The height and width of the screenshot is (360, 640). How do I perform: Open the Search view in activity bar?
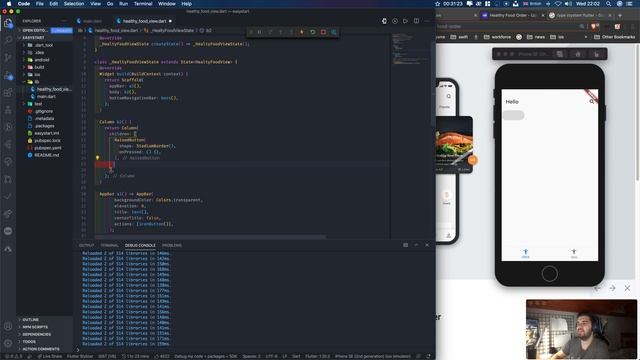pyautogui.click(x=8, y=40)
